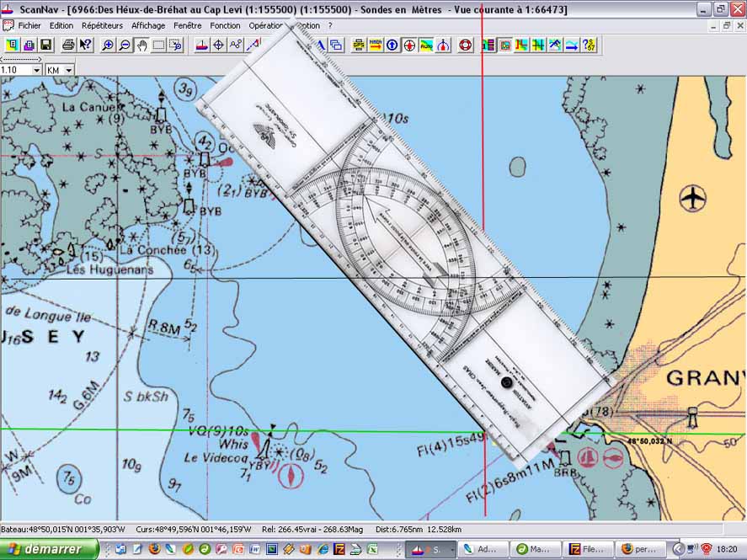Viewport: 747px width, 560px height.
Task: Click the NMEA arrow toolbar icon
Action: (x=376, y=45)
